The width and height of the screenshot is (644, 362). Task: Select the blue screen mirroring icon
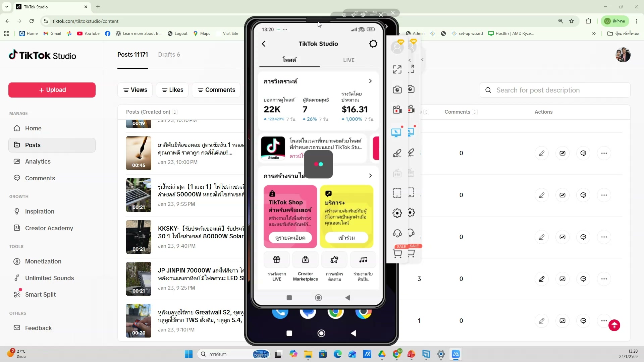(396, 131)
